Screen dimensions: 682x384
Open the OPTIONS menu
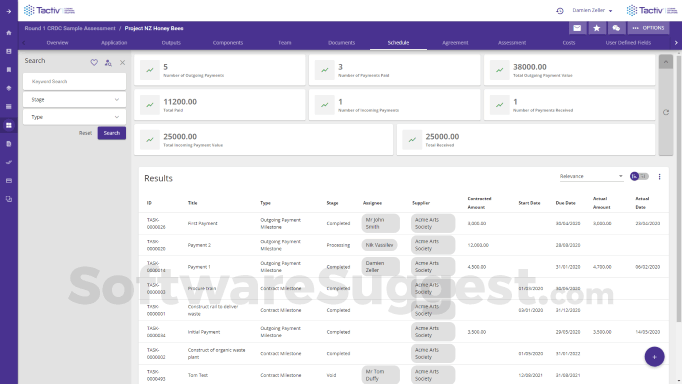649,28
